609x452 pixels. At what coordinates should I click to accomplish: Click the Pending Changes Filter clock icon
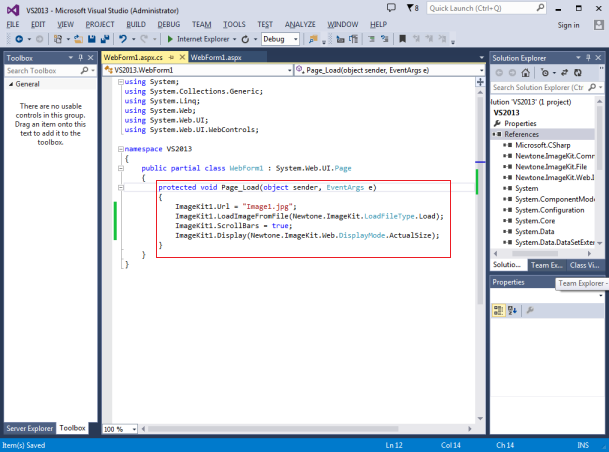click(545, 73)
